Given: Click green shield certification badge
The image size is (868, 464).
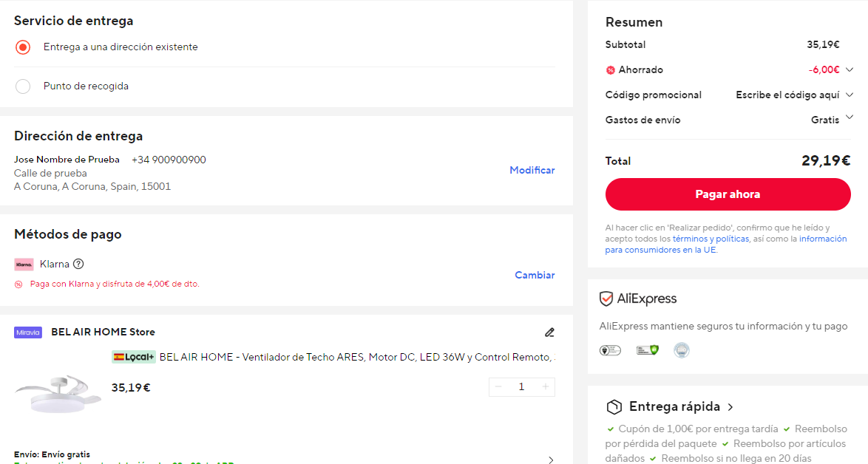Looking at the screenshot, I should click(x=647, y=350).
